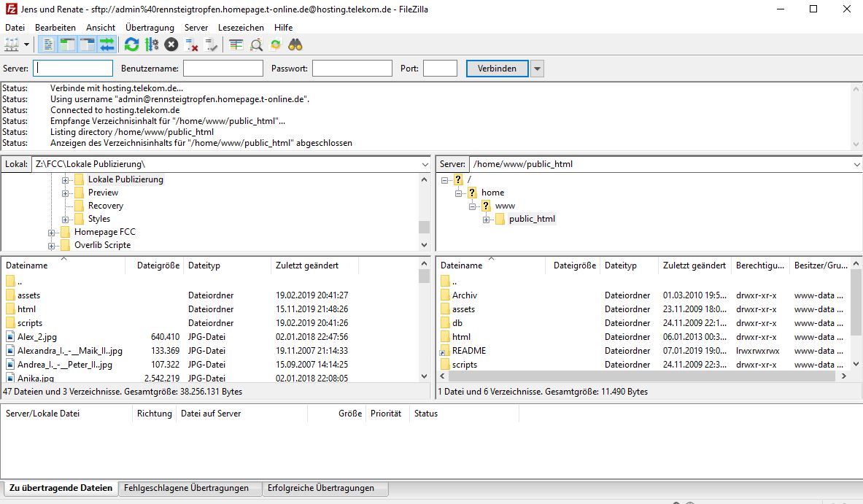Toggle local directory tree display

(x=68, y=44)
